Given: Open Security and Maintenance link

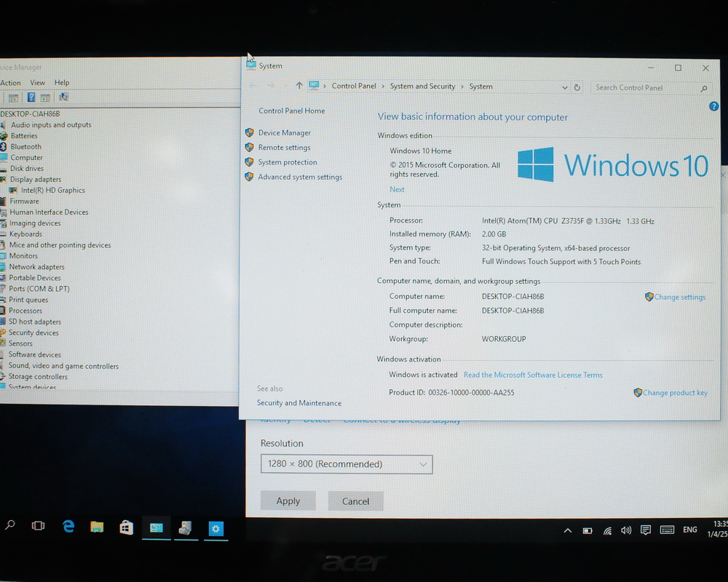Looking at the screenshot, I should pyautogui.click(x=299, y=403).
